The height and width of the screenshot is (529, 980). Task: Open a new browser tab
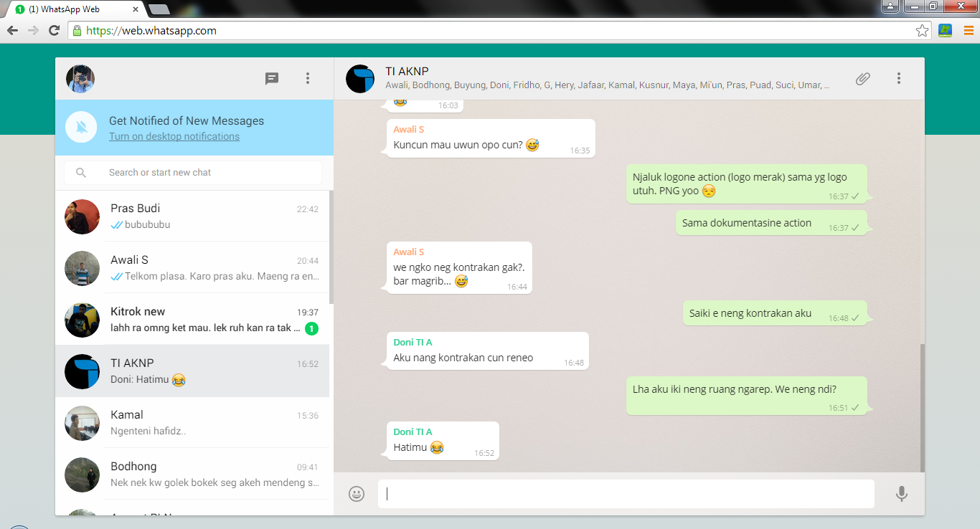click(x=159, y=9)
